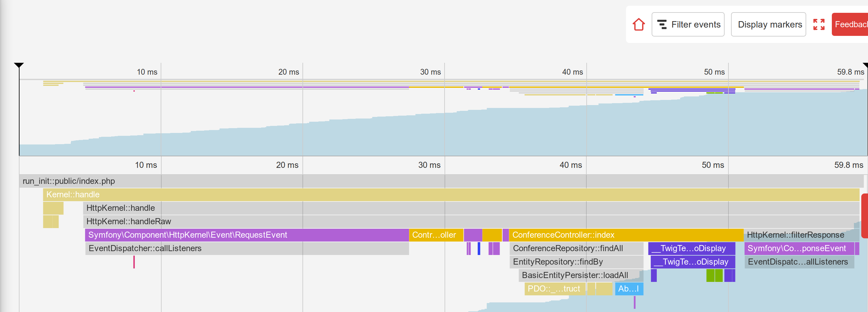Click the red home icon
Image resolution: width=868 pixels, height=312 pixels.
(639, 24)
